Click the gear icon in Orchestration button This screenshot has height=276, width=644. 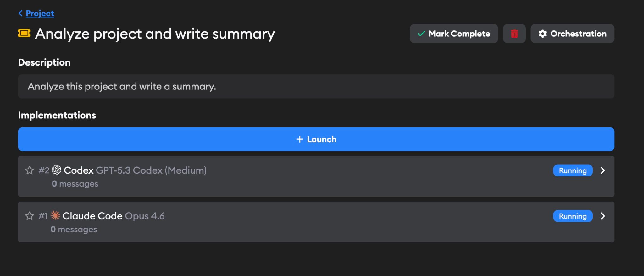[542, 34]
